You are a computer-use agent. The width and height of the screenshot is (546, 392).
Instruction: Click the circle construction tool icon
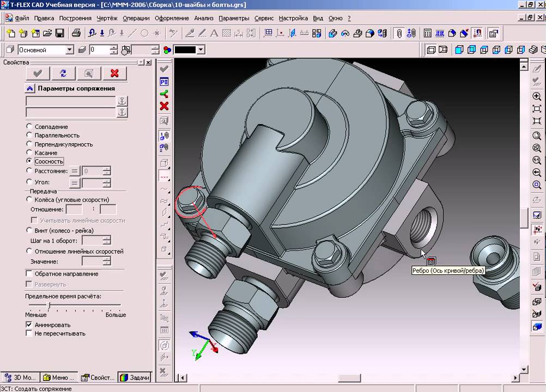click(x=144, y=33)
